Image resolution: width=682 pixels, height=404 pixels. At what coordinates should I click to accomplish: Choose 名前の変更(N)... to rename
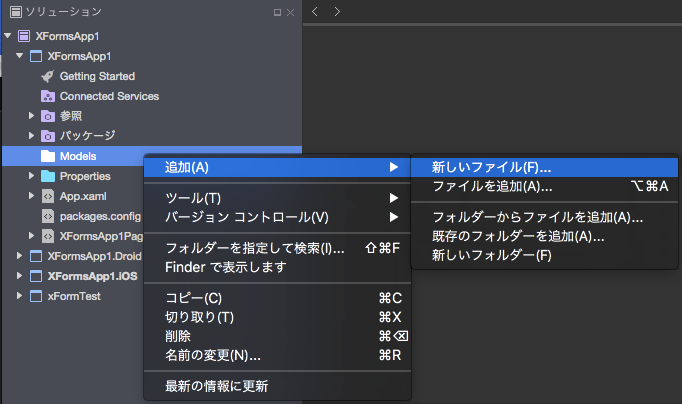point(277,355)
